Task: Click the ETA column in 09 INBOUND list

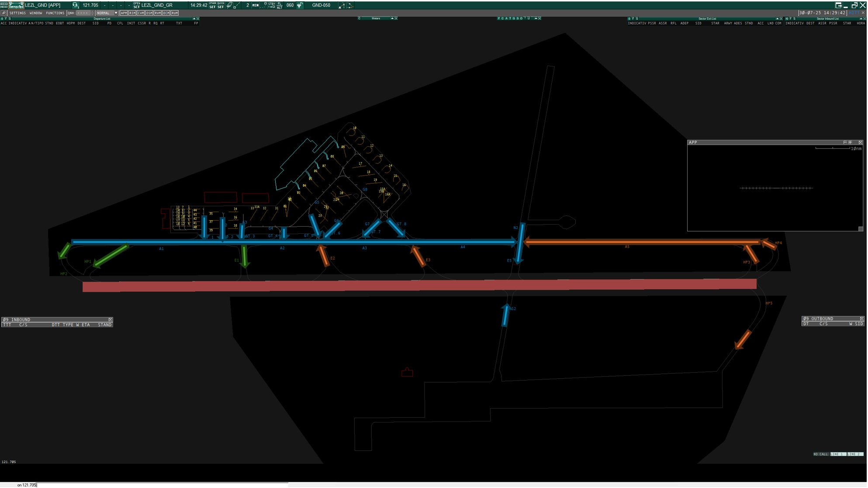Action: click(x=86, y=325)
